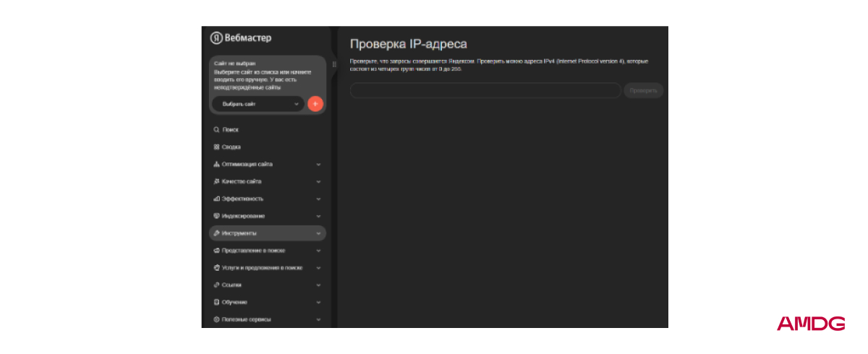Click the sidebar resize drag handle
The width and height of the screenshot is (868, 354).
tap(334, 64)
